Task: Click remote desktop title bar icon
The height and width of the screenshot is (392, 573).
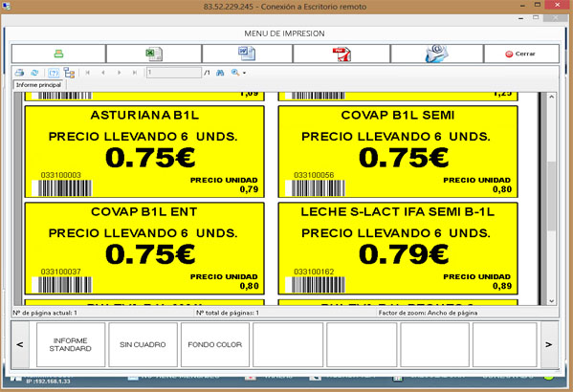Action: click(6, 6)
